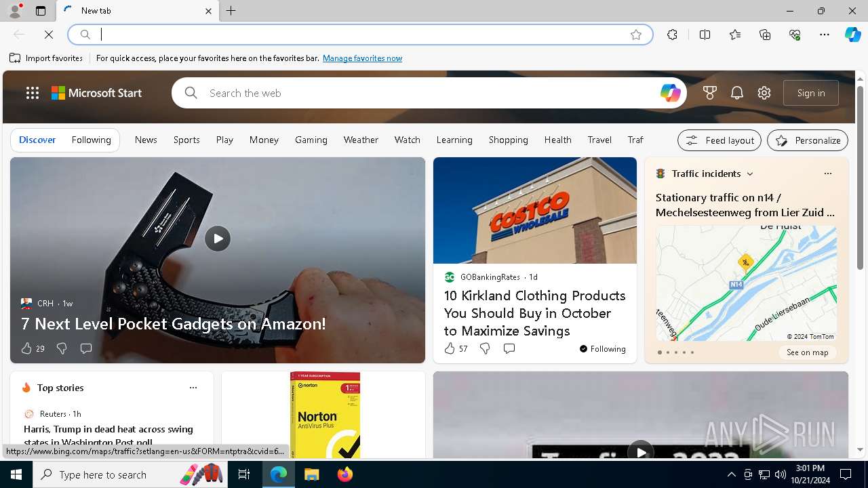Image resolution: width=868 pixels, height=488 pixels.
Task: Open comments on Kirkland Clothing article
Action: coord(509,348)
